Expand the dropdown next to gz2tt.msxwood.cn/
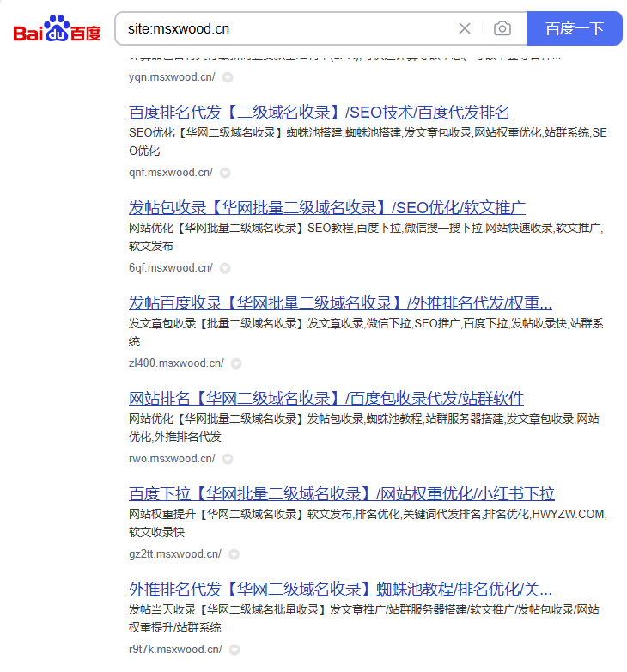Screen dimensions: 627x672 pyautogui.click(x=234, y=554)
